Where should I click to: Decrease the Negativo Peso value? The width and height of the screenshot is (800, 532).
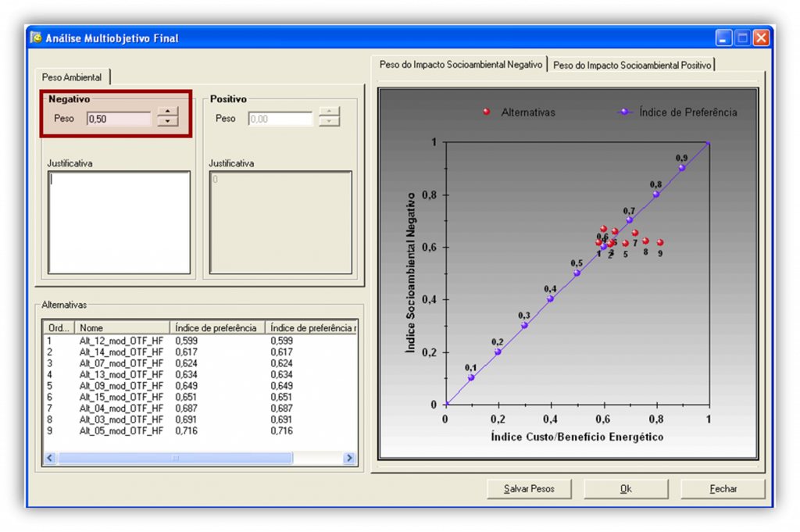pos(167,122)
